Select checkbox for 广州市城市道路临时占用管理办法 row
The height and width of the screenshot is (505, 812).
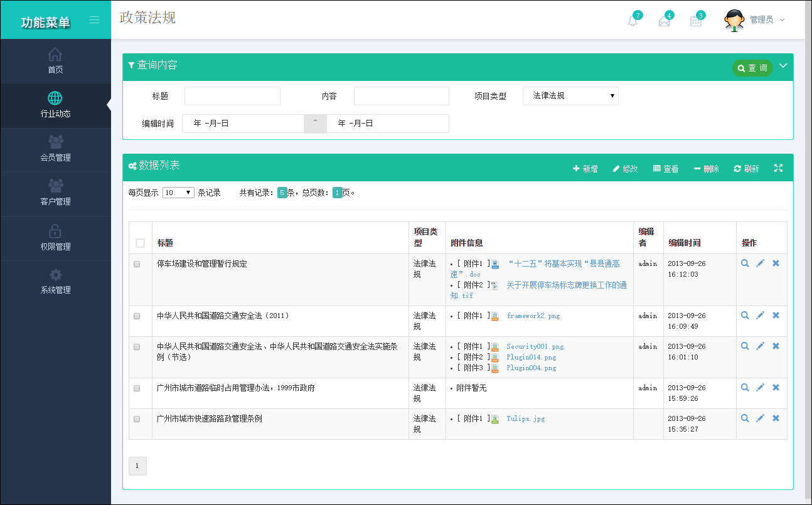[x=137, y=388]
